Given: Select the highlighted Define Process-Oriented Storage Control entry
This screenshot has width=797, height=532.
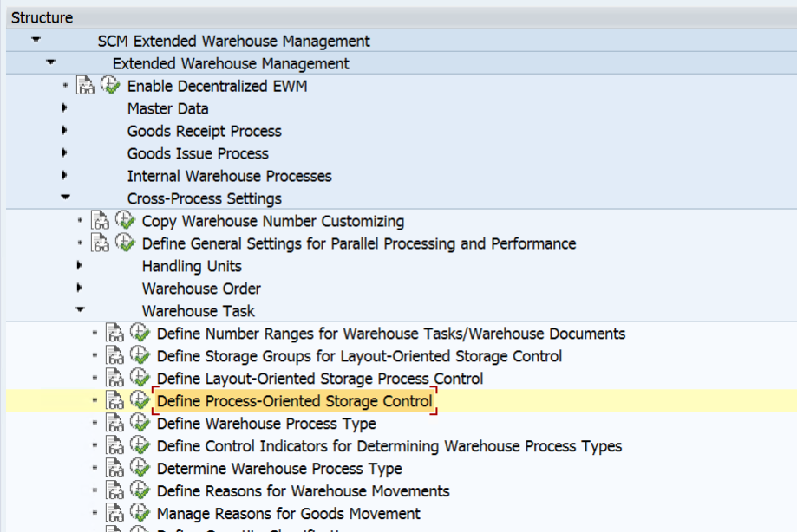Looking at the screenshot, I should (293, 400).
